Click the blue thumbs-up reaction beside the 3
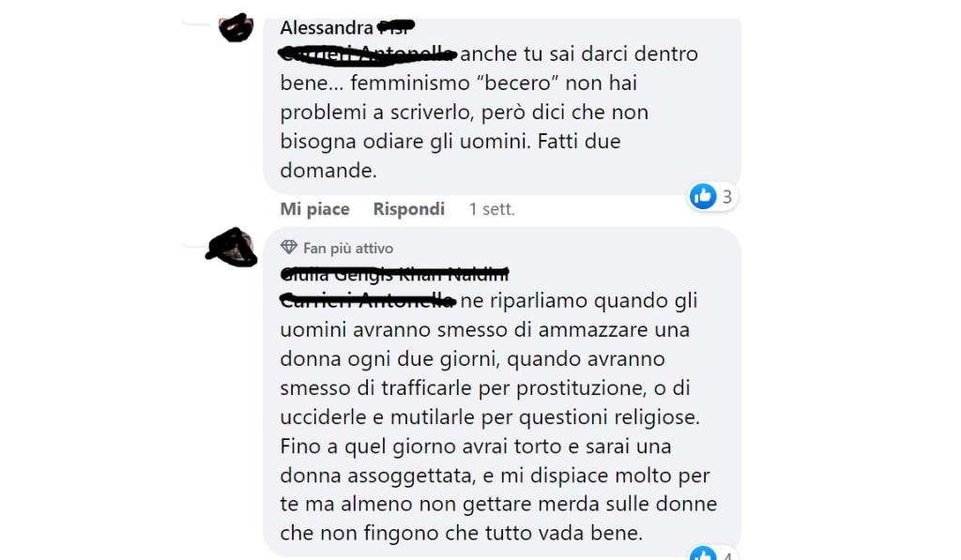Image resolution: width=961 pixels, height=560 pixels. [x=703, y=197]
